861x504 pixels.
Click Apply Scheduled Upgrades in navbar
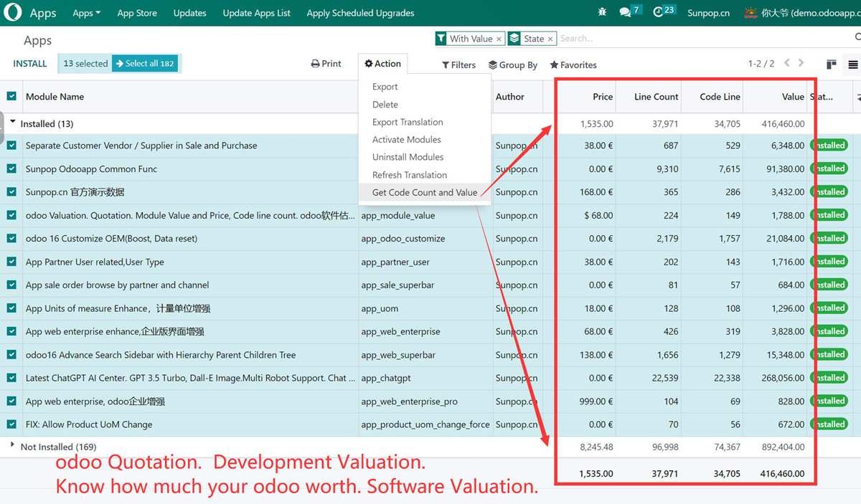coord(360,13)
